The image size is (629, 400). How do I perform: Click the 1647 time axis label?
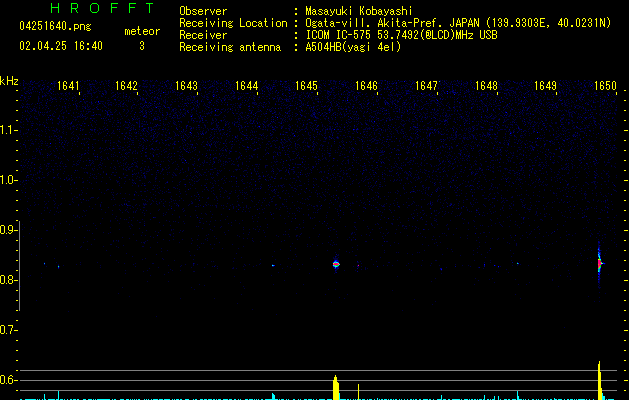point(426,86)
